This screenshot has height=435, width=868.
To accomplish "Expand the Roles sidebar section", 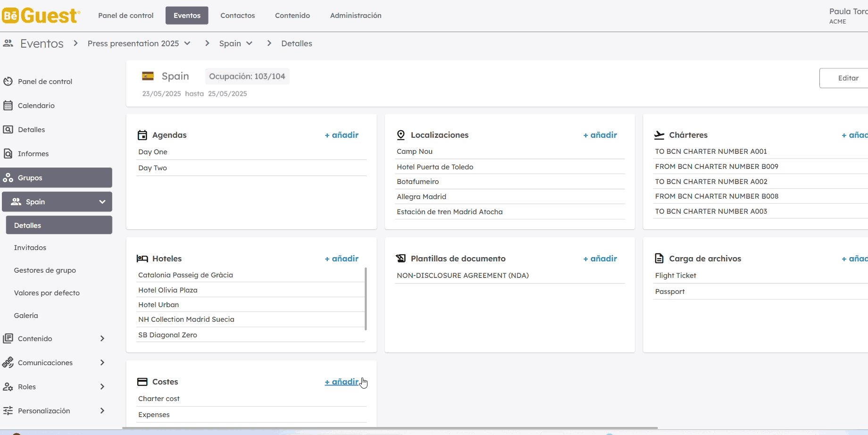I will (x=102, y=386).
